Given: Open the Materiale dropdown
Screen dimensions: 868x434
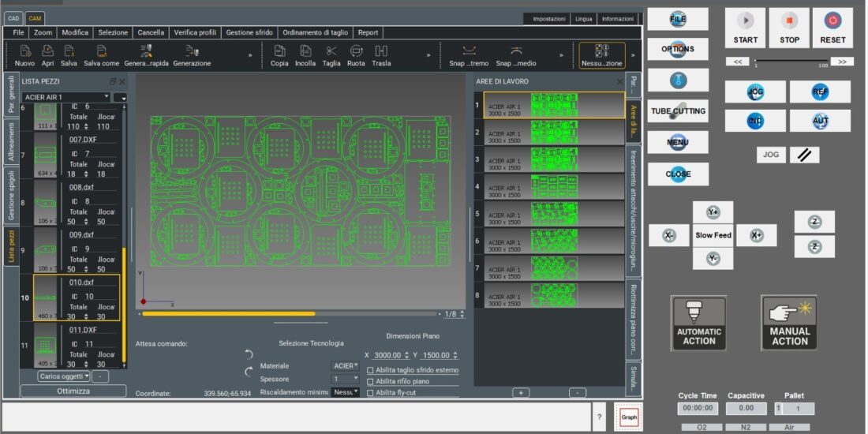Looking at the screenshot, I should (346, 366).
